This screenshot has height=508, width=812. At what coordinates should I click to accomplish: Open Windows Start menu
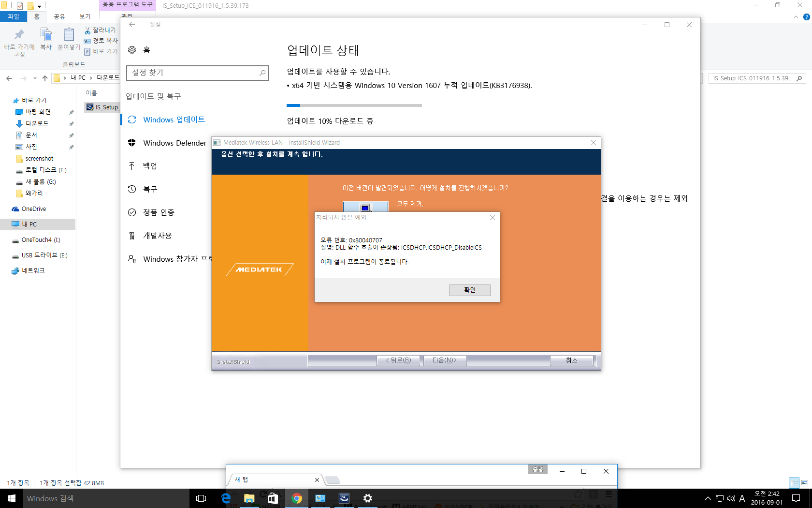click(12, 498)
